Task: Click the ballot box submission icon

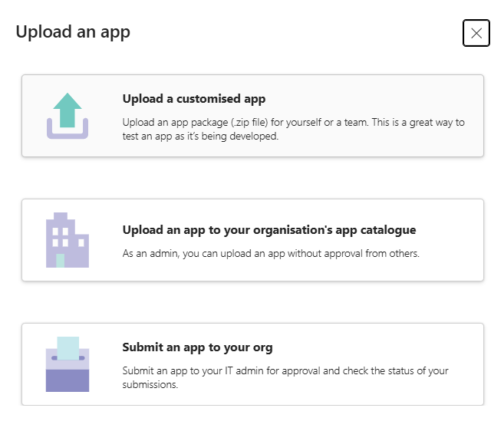Action: (68, 364)
